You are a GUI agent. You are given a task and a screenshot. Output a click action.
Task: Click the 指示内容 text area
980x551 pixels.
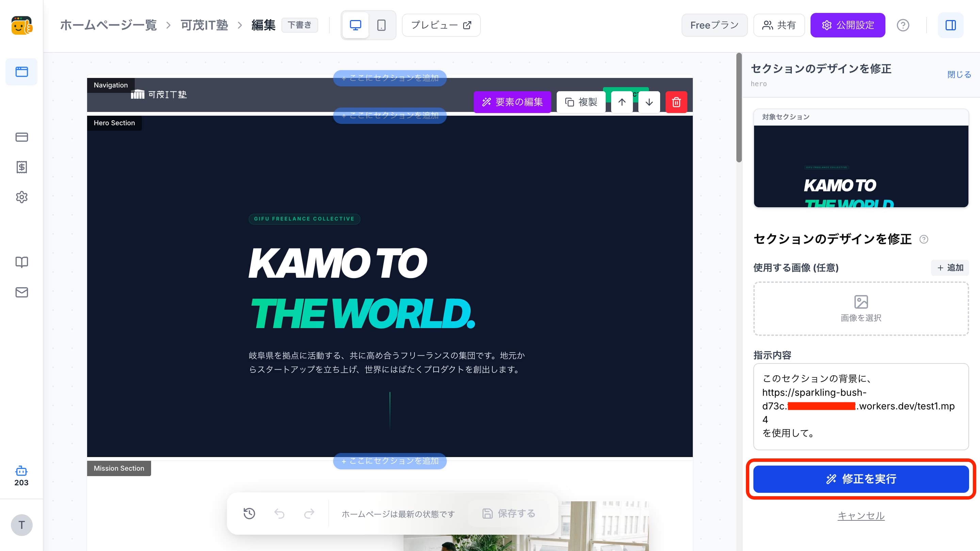coord(861,406)
